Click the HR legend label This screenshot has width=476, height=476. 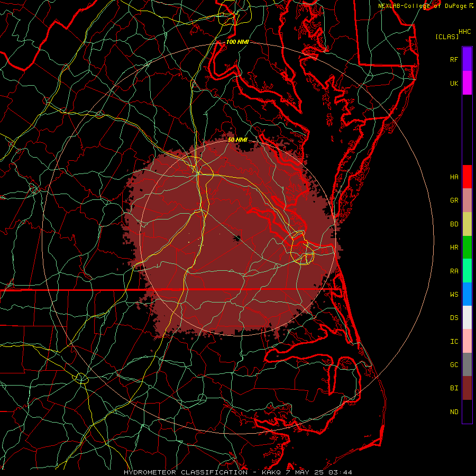454,248
